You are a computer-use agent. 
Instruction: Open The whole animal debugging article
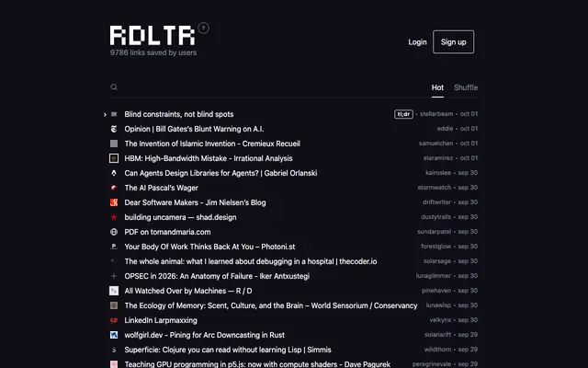pos(251,261)
